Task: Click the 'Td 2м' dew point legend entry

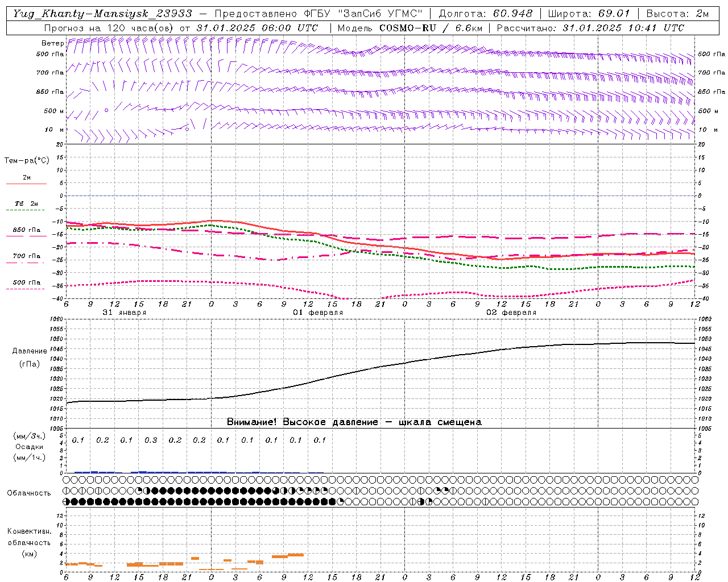Action: [x=26, y=203]
